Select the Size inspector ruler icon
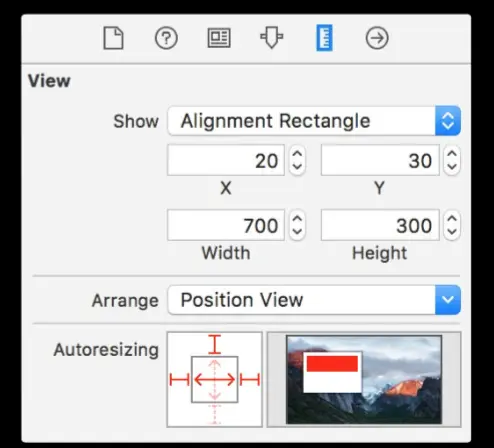This screenshot has width=494, height=448. coord(324,38)
